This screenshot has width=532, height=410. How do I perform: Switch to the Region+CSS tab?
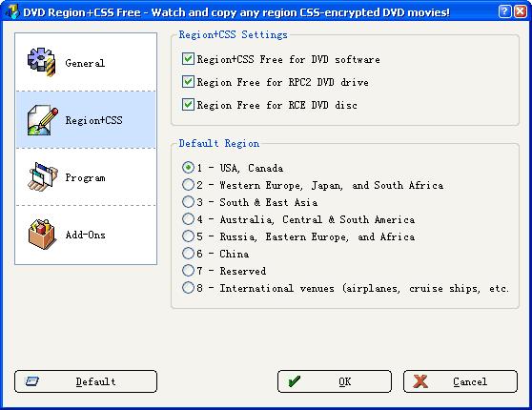coord(86,120)
